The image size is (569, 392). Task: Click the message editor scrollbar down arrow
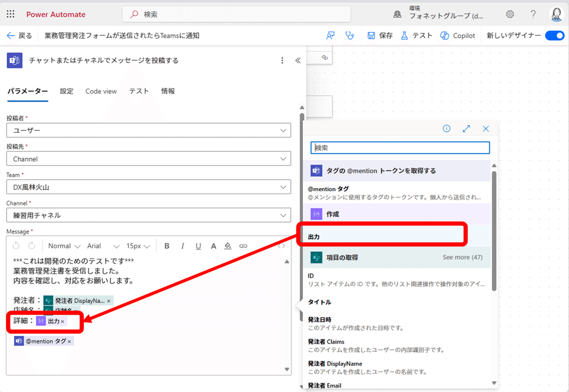[x=287, y=369]
